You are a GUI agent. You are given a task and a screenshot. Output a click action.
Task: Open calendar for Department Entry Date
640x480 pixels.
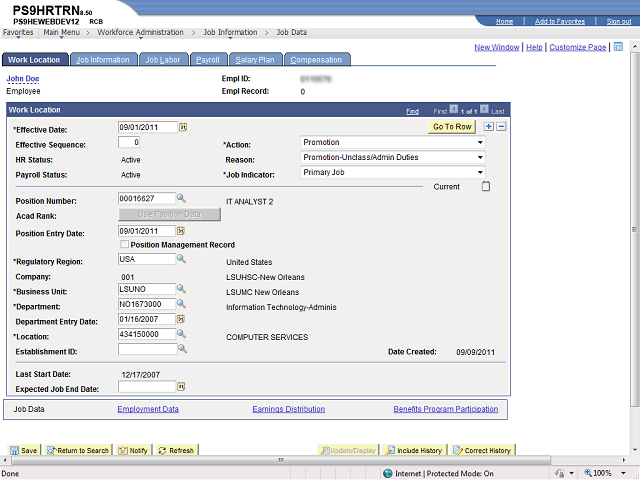pos(180,319)
